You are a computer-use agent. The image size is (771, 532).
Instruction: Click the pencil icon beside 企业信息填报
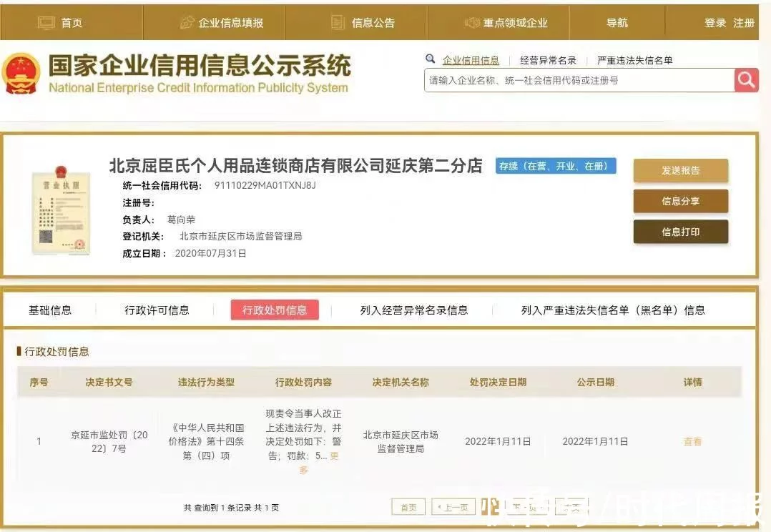point(187,23)
